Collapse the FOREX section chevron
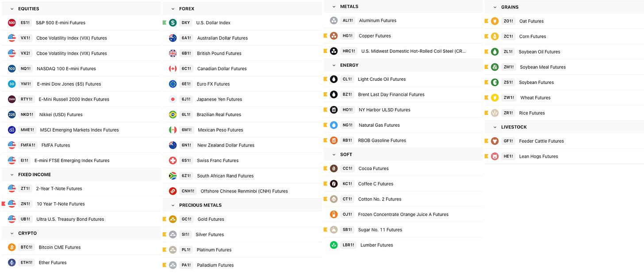644x276 pixels. pos(173,9)
